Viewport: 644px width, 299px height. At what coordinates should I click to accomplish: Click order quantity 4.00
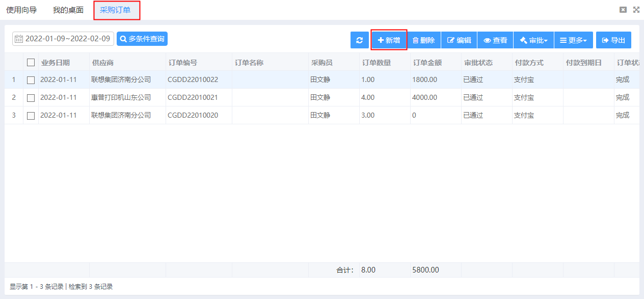point(368,98)
